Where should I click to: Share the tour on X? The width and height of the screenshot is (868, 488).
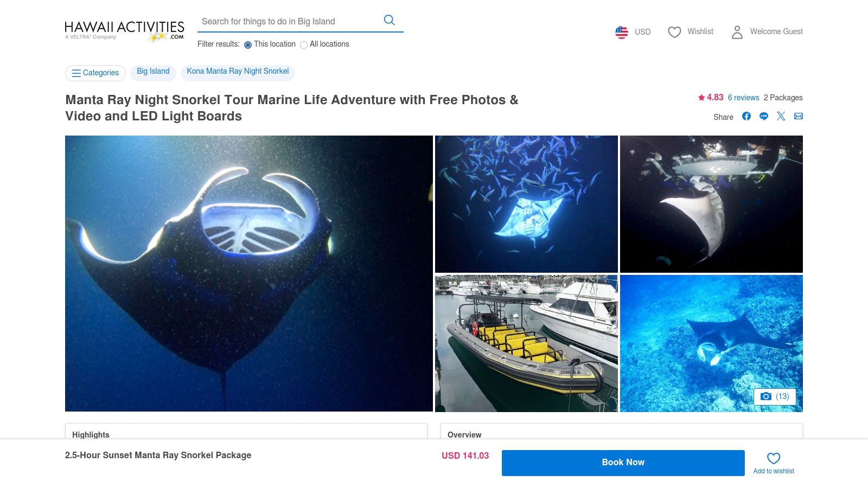click(x=781, y=117)
